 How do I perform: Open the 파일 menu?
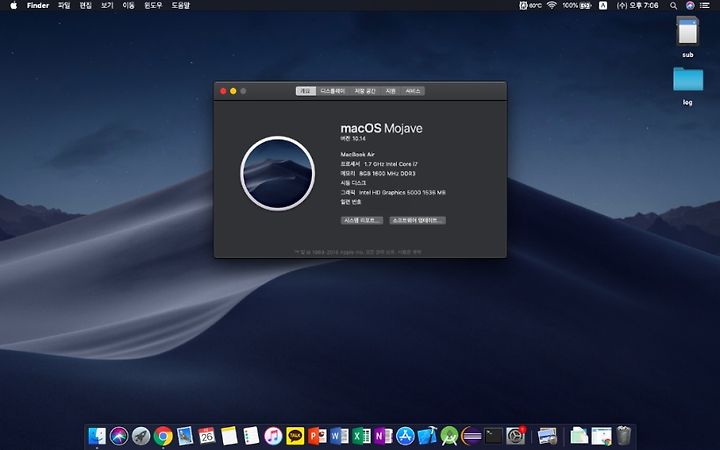pyautogui.click(x=64, y=6)
